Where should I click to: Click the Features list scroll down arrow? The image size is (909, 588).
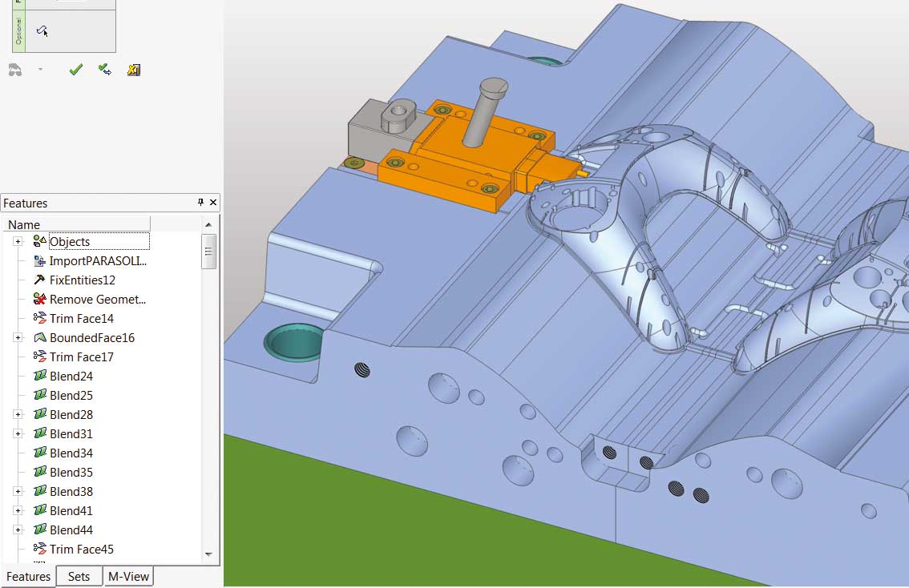(x=208, y=554)
